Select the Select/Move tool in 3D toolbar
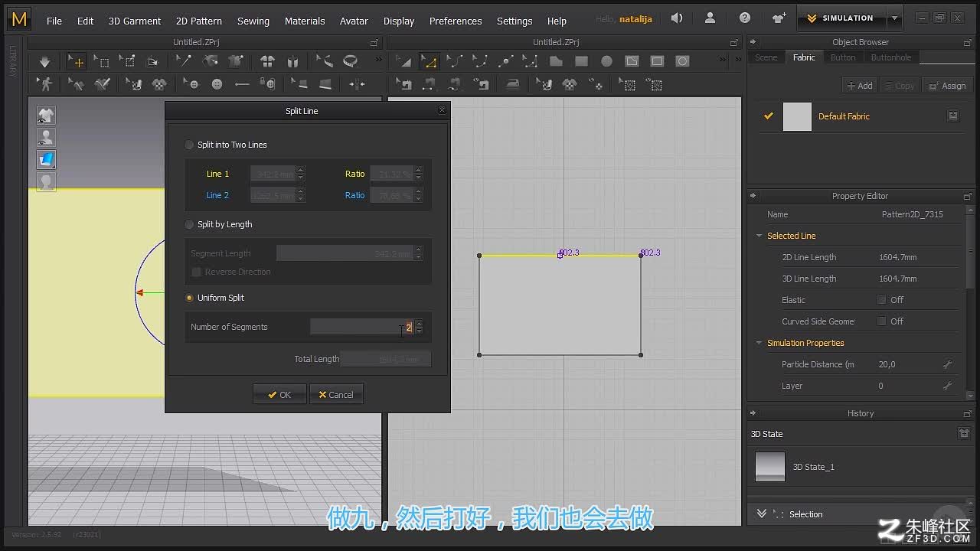The width and height of the screenshot is (980, 551). [76, 61]
